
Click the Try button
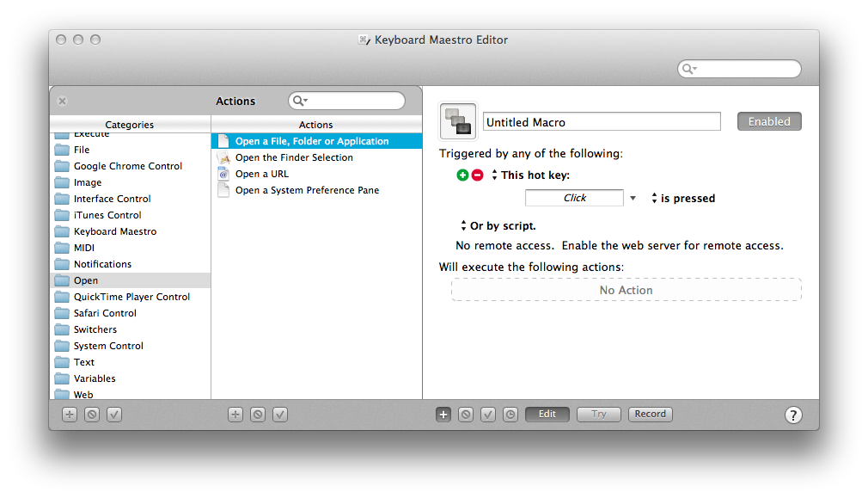(x=598, y=414)
